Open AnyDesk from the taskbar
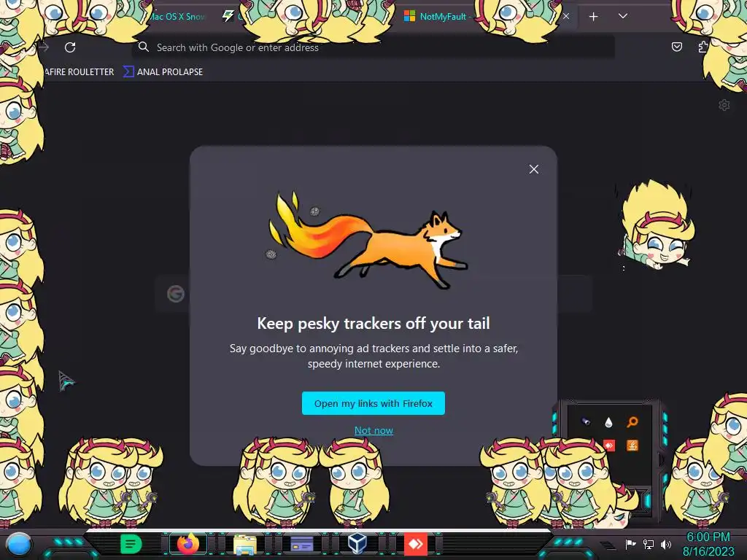This screenshot has width=747, height=560. 415,544
